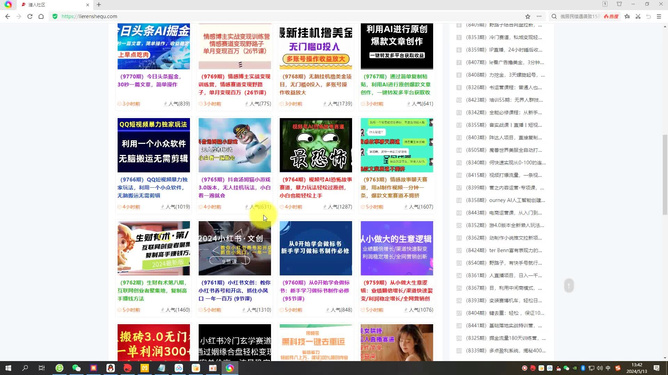
Task: Open sidebar item (8407期)
Action: coord(504,62)
